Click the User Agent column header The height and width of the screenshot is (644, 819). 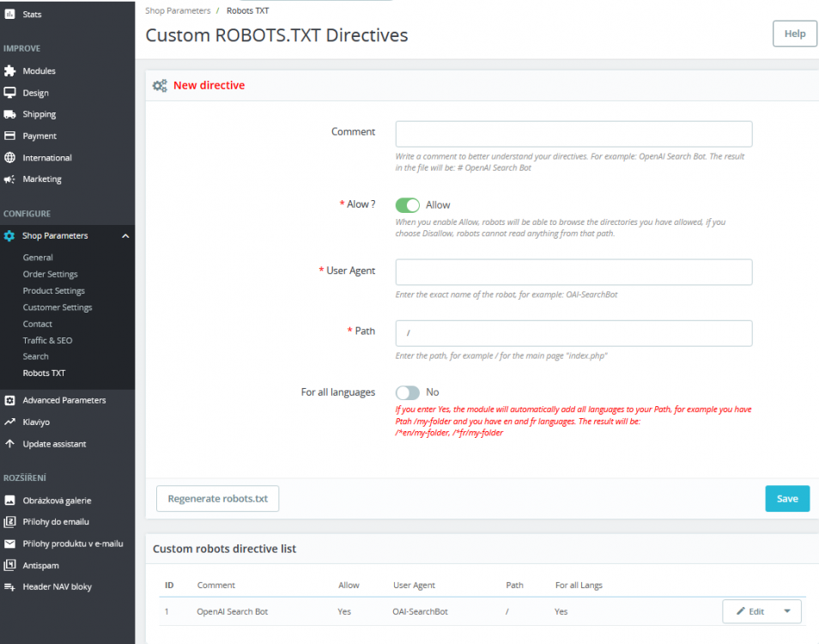pos(414,585)
